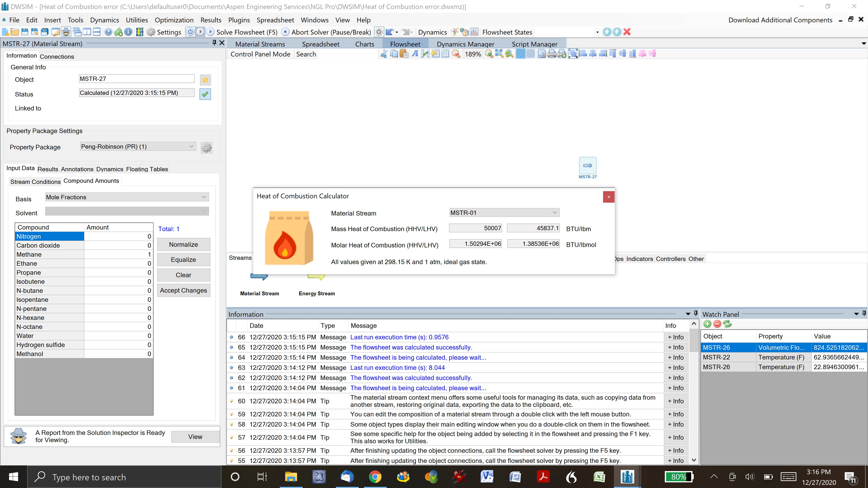Open the Property Package settings gear
Image resolution: width=868 pixels, height=488 pixels.
[x=206, y=148]
